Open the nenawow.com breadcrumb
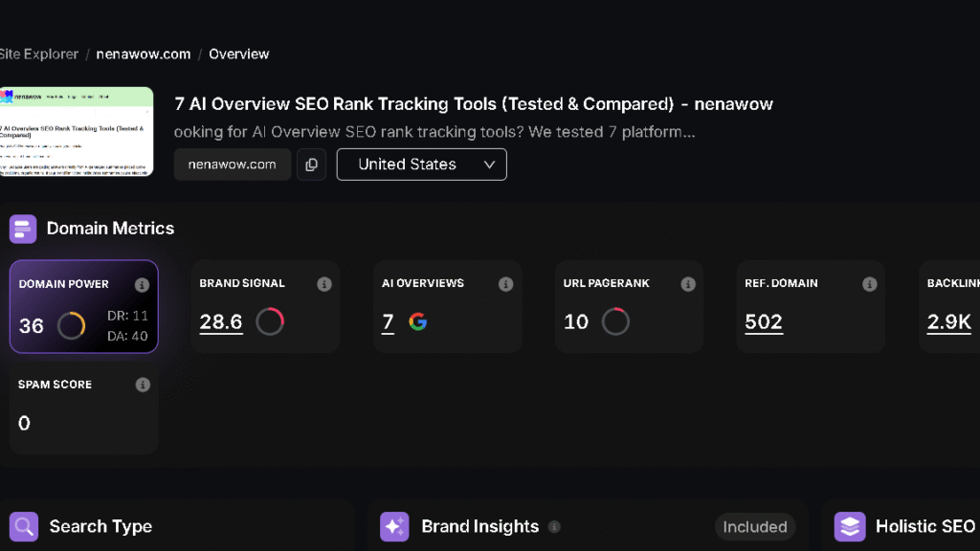The width and height of the screenshot is (980, 551). coord(144,55)
